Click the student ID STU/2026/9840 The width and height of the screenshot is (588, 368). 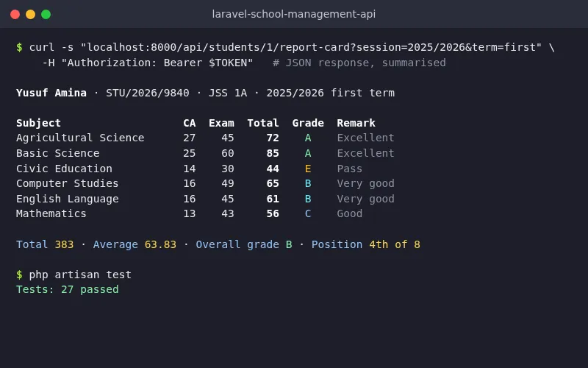click(148, 93)
